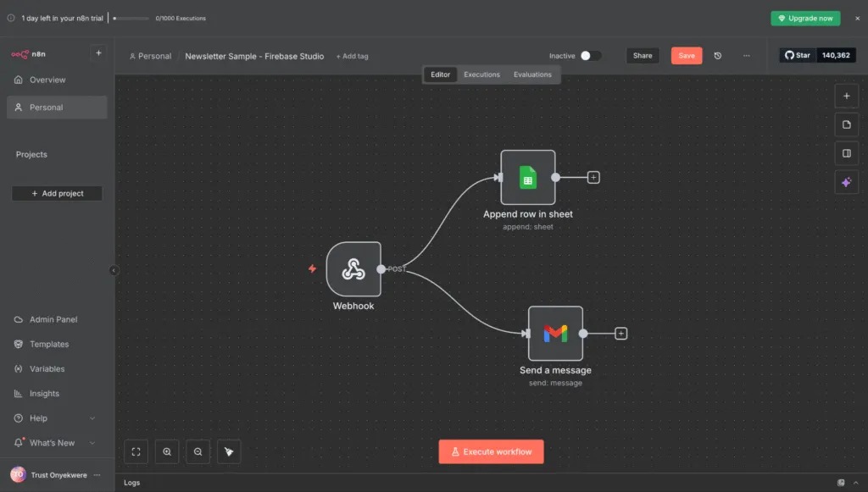This screenshot has height=492, width=868.
Task: Select the Gmail send message node
Action: pyautogui.click(x=555, y=334)
